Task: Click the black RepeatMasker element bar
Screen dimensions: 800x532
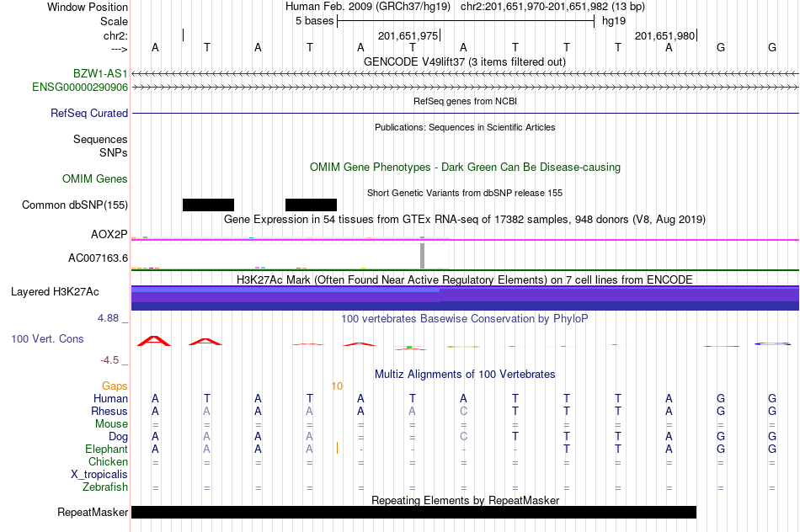Action: click(413, 512)
